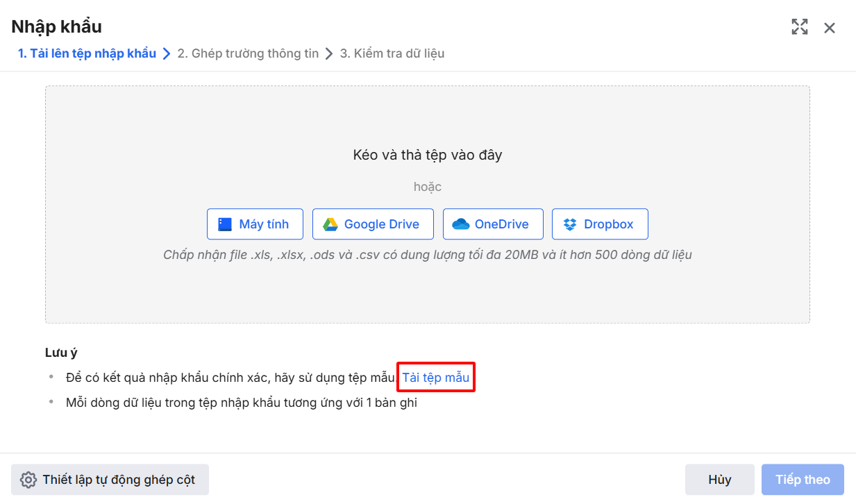The image size is (856, 504).
Task: Go to step 3 Kiểm tra dữ liệu
Action: tap(392, 53)
